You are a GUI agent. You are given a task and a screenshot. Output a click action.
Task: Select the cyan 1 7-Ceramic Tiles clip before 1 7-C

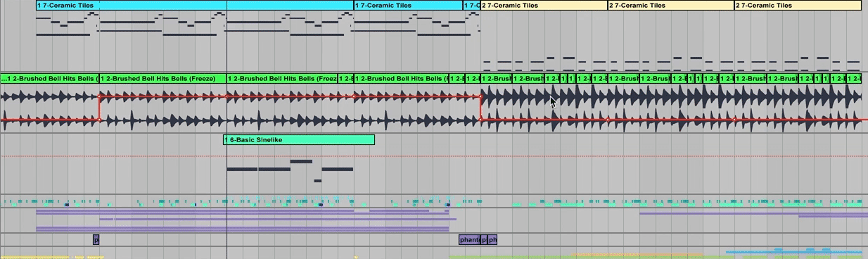407,6
